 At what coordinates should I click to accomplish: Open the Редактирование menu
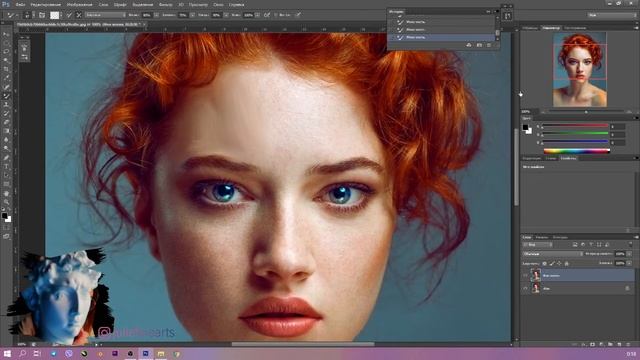[46, 4]
